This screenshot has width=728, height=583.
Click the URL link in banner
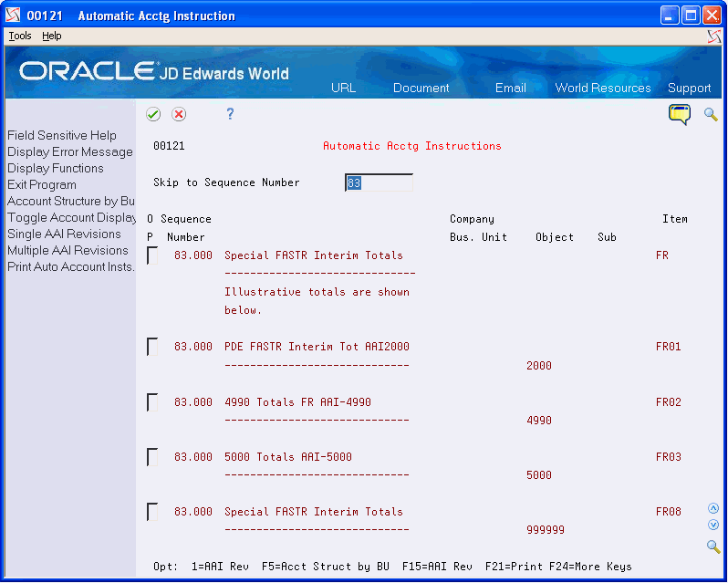pyautogui.click(x=344, y=88)
